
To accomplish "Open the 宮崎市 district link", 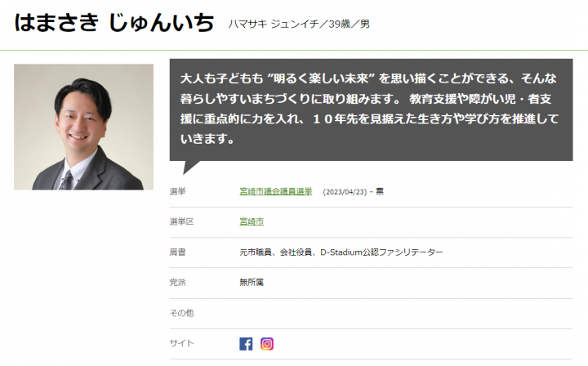I will (x=252, y=221).
